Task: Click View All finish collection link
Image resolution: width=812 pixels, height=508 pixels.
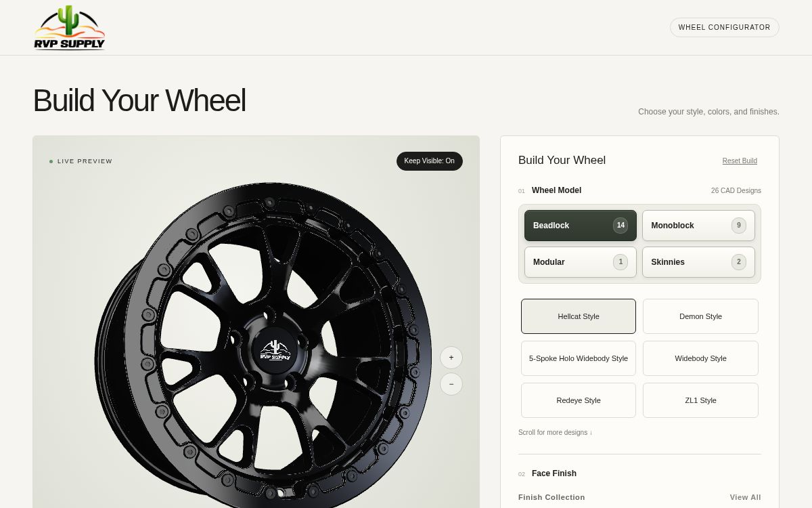Action: point(745,497)
